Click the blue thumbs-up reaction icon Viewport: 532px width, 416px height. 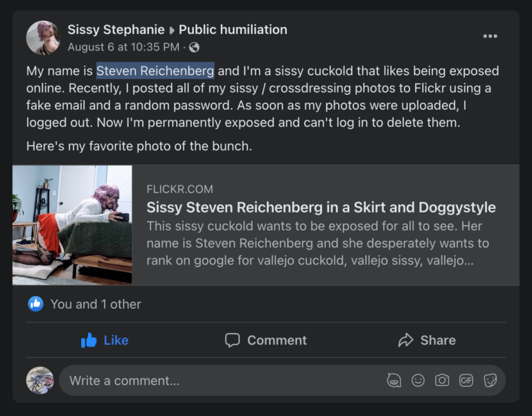36,304
